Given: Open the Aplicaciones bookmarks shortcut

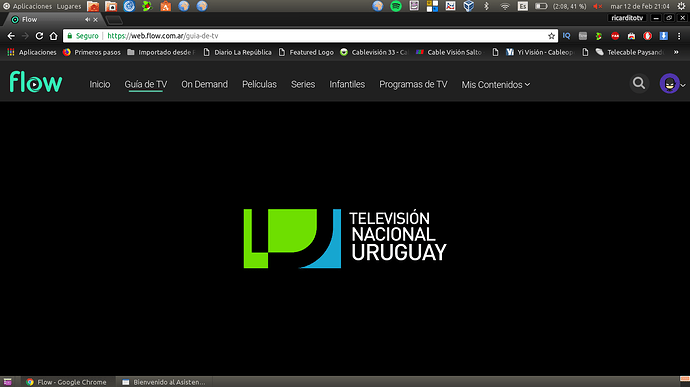Looking at the screenshot, I should (x=32, y=52).
